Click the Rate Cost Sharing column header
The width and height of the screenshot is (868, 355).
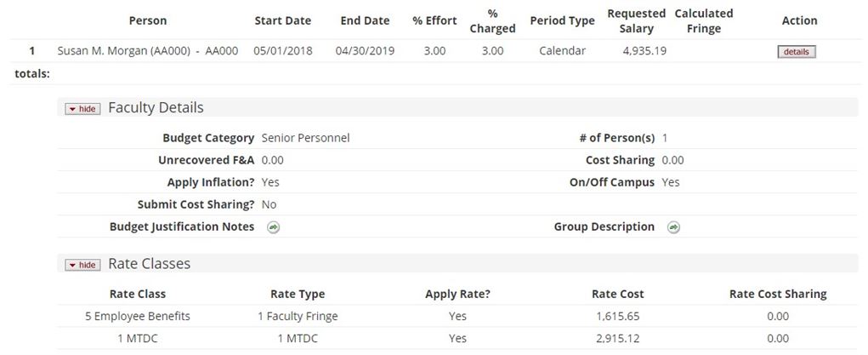777,294
